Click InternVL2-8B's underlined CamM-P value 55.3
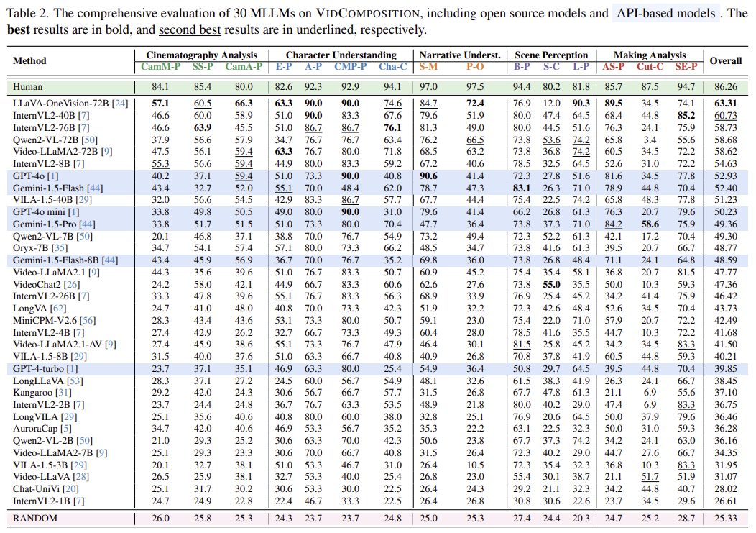Viewport: 756px width, 533px height. [160, 164]
